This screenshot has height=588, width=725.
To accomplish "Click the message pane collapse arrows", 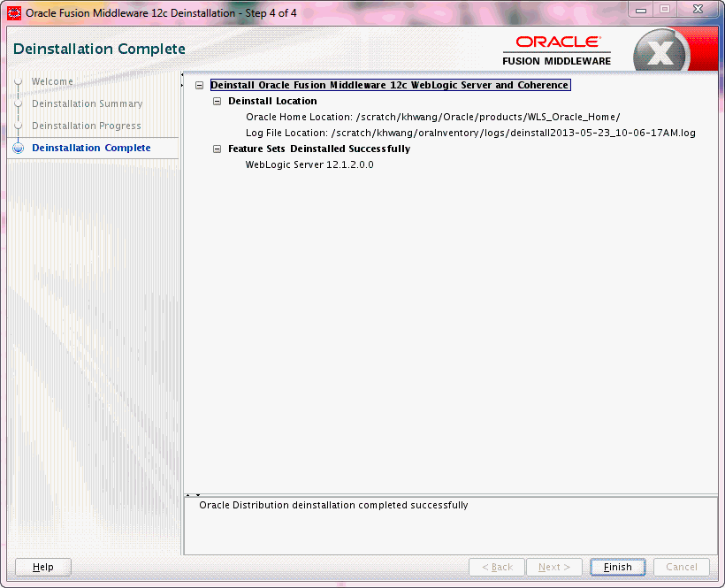I will pyautogui.click(x=194, y=495).
